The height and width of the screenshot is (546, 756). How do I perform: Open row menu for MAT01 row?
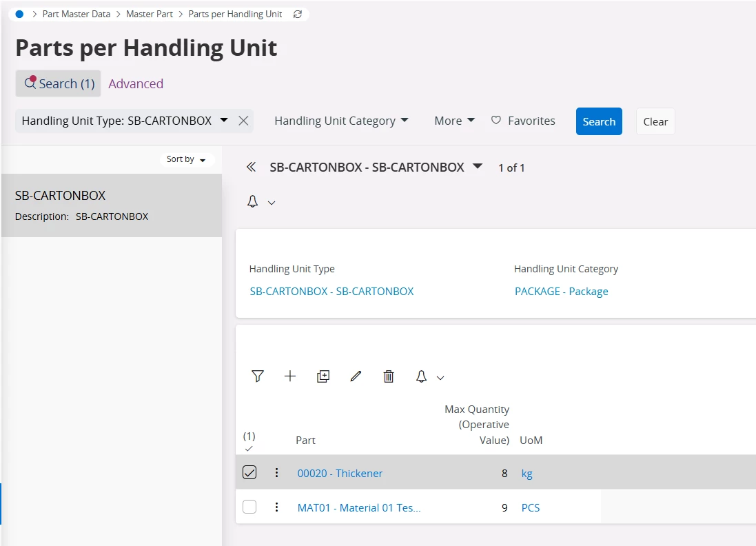277,507
